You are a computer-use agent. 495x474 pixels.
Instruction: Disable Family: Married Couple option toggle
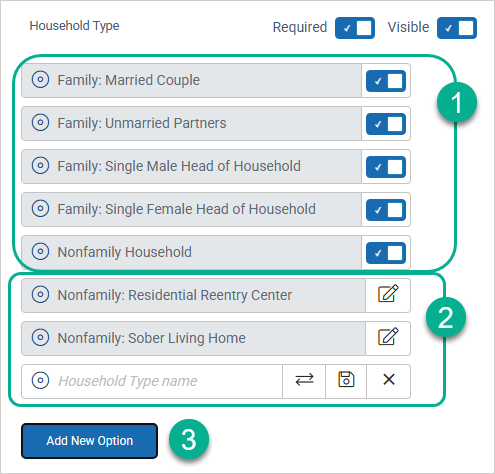point(386,81)
